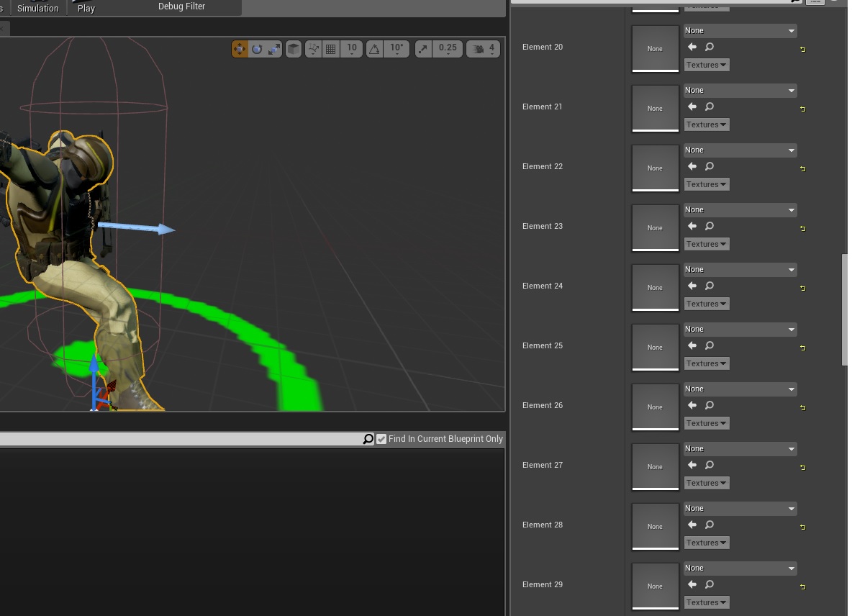Click the Play toolbar button

coord(86,8)
